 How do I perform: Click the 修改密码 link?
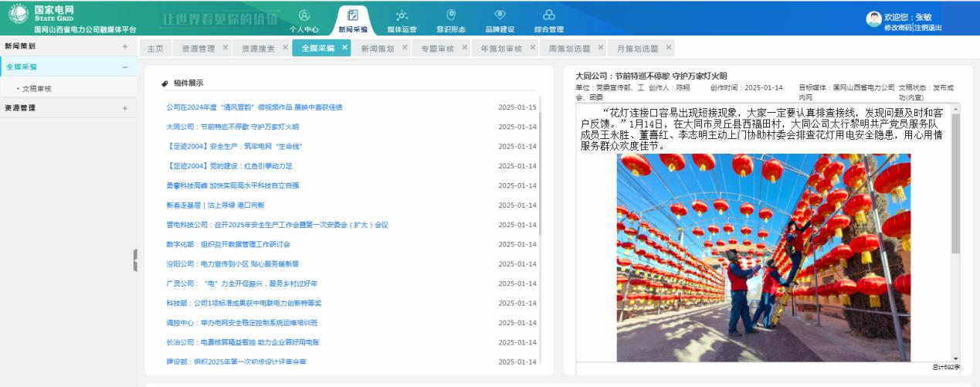897,28
